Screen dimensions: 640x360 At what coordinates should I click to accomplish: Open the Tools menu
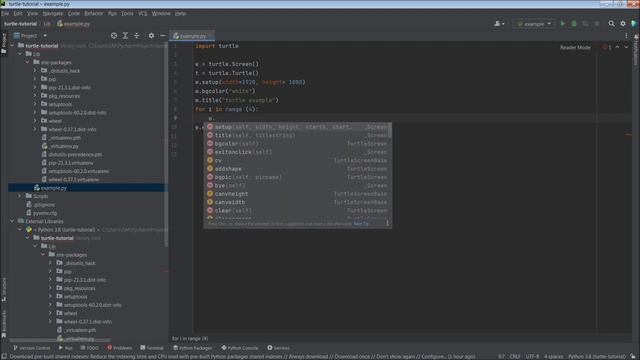[127, 13]
